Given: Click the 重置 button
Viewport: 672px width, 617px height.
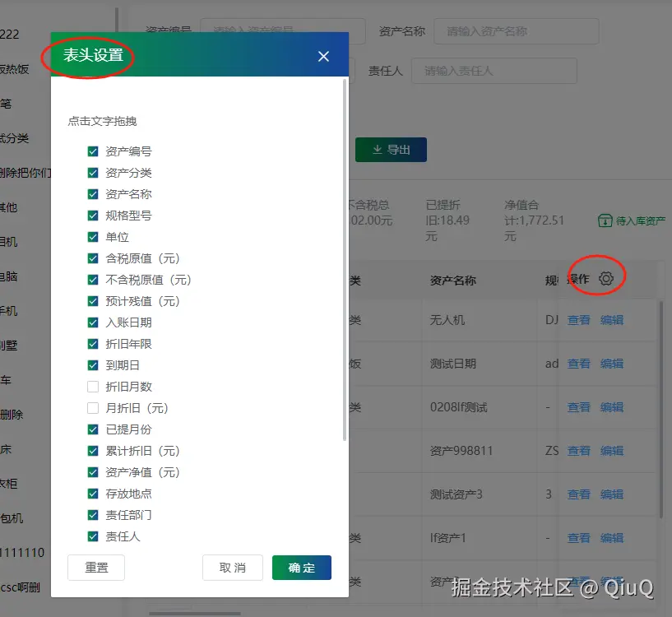Looking at the screenshot, I should (96, 568).
